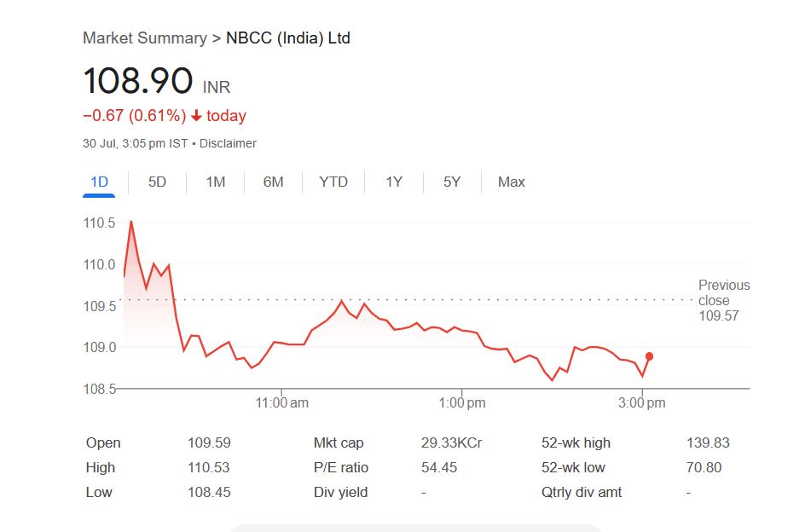Open the Disclaimer link
Viewport: 805px width, 532px height.
228,143
